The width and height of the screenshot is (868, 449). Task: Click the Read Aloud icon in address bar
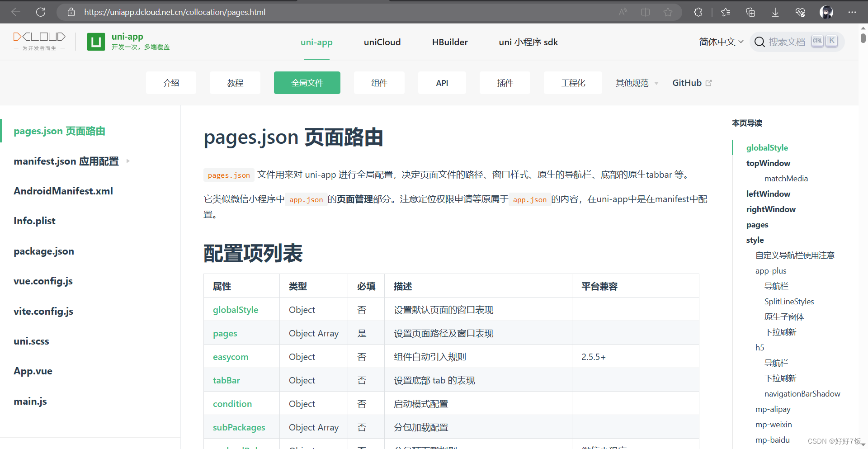coord(623,12)
